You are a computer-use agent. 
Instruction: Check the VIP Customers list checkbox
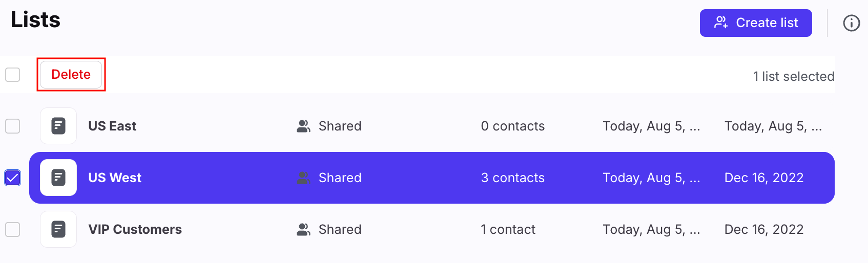tap(13, 229)
